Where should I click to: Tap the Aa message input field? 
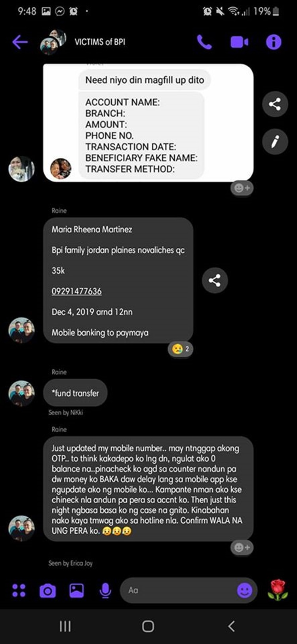pos(178,590)
